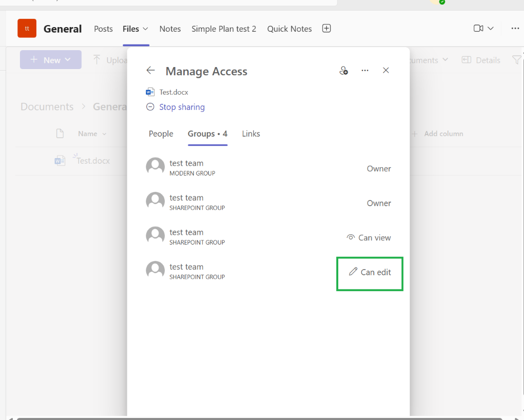Click the filter funnel icon
Image resolution: width=524 pixels, height=420 pixels.
coord(517,60)
